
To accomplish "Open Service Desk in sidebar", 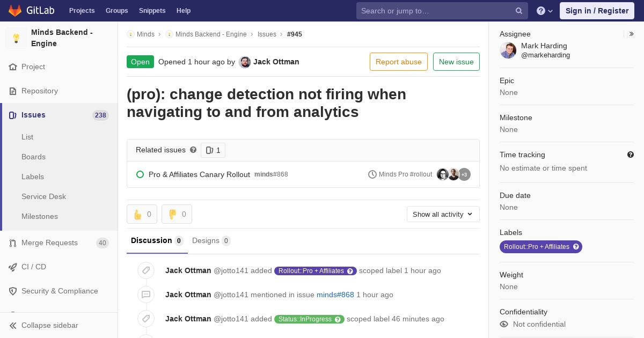I will pyautogui.click(x=43, y=196).
